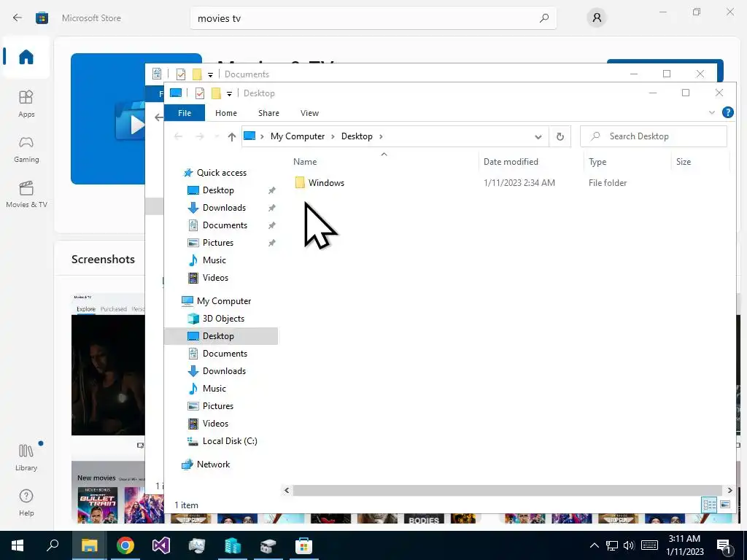Open Downloads under My Computer

click(224, 371)
